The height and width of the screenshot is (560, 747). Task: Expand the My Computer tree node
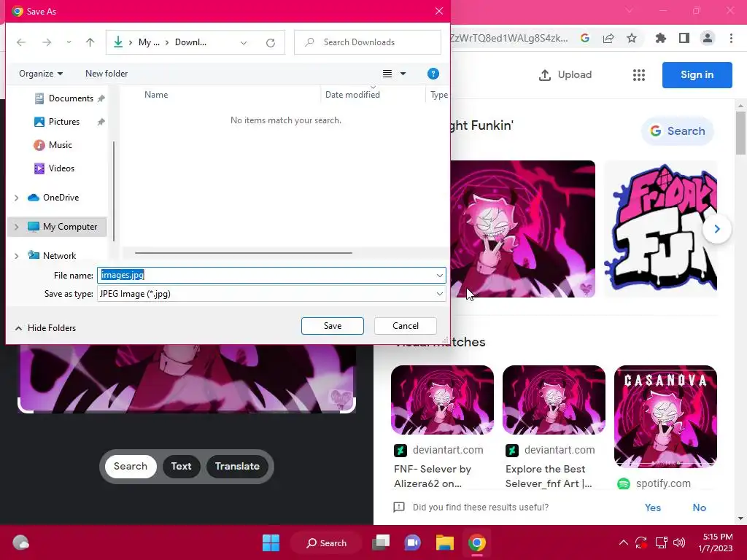[x=17, y=227]
